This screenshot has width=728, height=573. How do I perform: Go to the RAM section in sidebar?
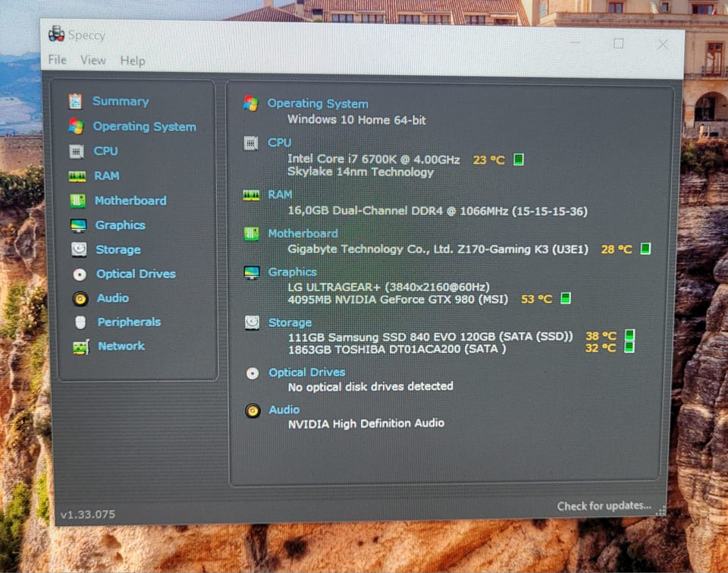coord(107,175)
